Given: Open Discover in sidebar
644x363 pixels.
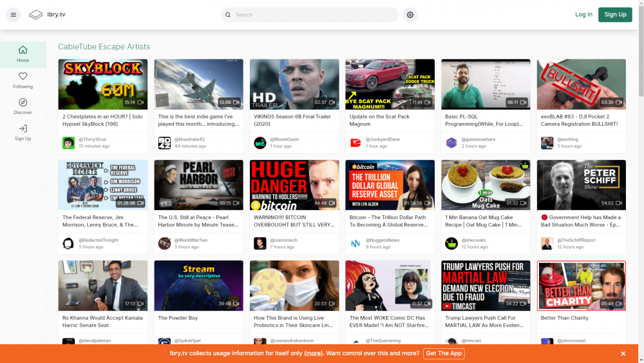Looking at the screenshot, I should 23,106.
